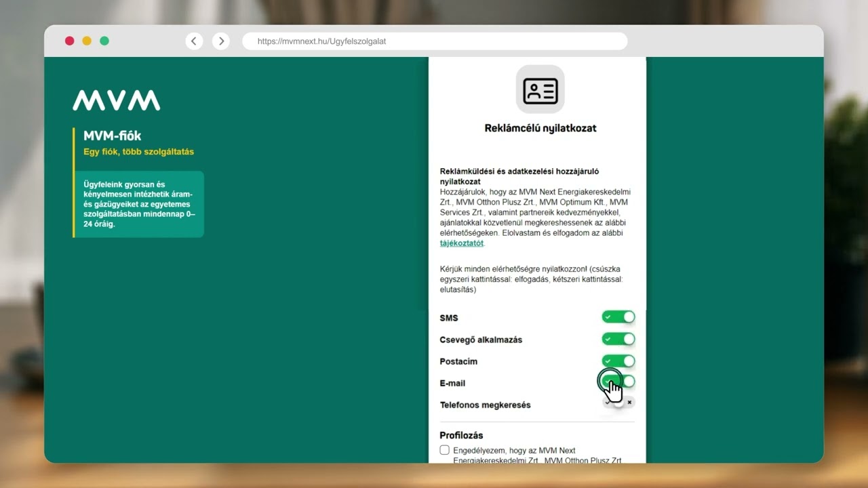Click the 'Telefonos megkeresés' label

pyautogui.click(x=486, y=405)
